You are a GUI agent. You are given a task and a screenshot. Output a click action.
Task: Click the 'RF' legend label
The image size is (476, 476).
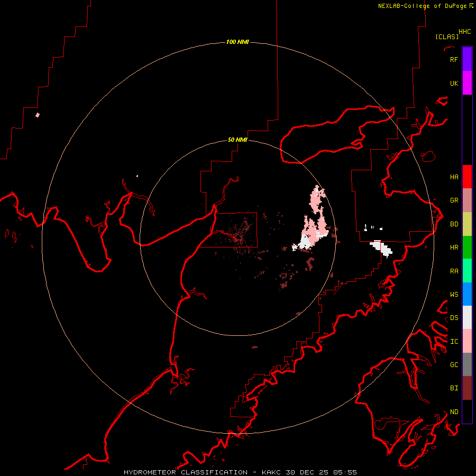(454, 59)
